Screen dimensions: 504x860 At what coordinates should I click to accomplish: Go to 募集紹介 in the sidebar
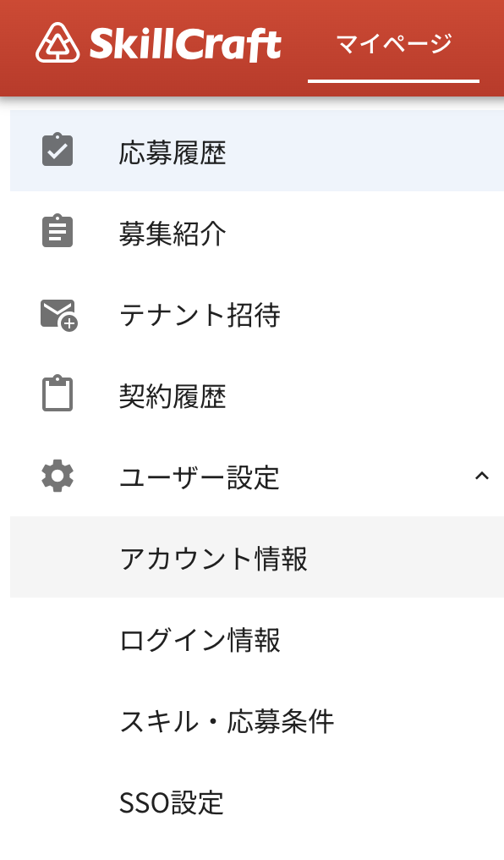click(x=257, y=232)
